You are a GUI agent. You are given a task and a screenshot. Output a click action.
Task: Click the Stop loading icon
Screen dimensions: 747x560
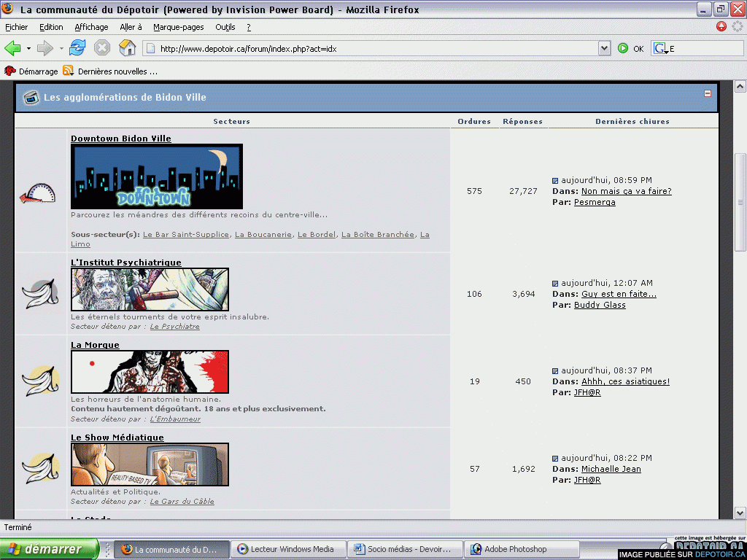(102, 48)
